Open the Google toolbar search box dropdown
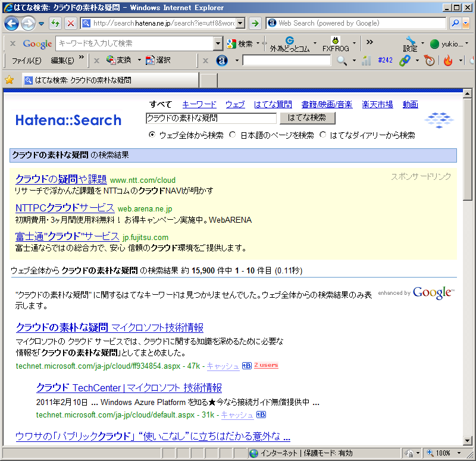This screenshot has height=461, width=476. click(x=217, y=43)
